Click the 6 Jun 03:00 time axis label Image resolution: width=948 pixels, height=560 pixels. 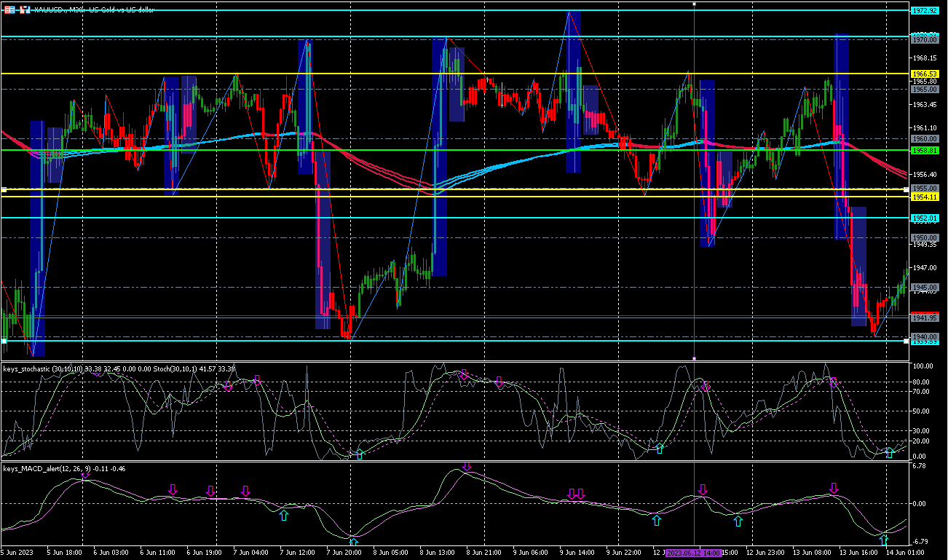pos(113,553)
